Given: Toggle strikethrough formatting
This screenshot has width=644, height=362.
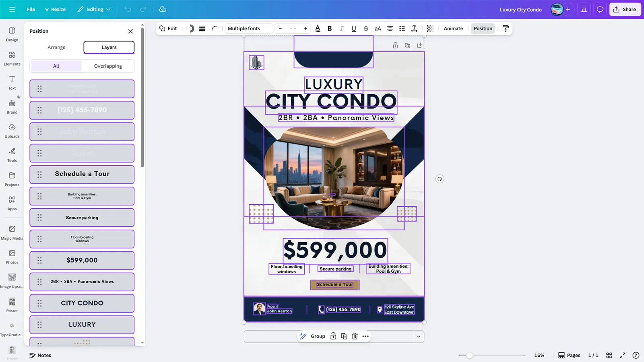Looking at the screenshot, I should click(366, 29).
